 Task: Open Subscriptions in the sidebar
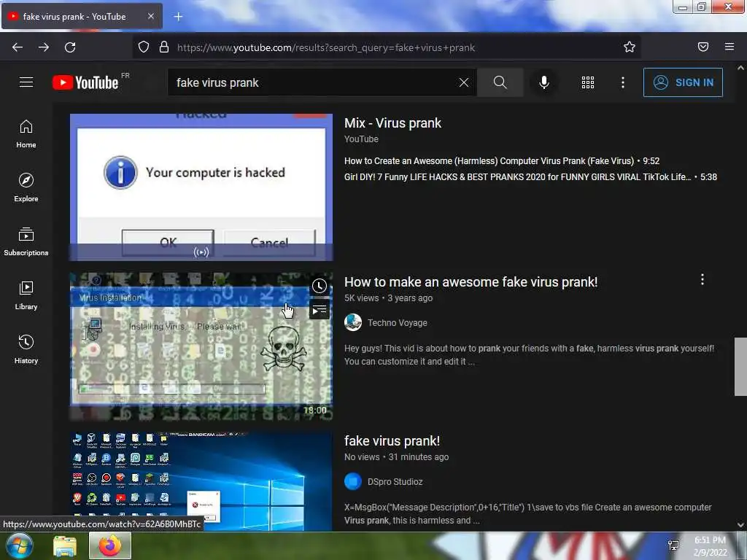coord(26,241)
